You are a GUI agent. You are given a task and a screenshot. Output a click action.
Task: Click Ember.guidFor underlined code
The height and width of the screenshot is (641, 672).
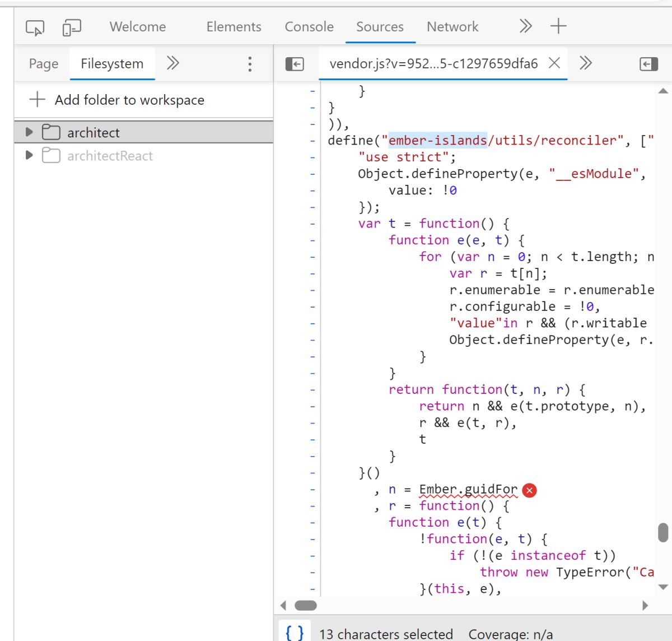click(468, 489)
